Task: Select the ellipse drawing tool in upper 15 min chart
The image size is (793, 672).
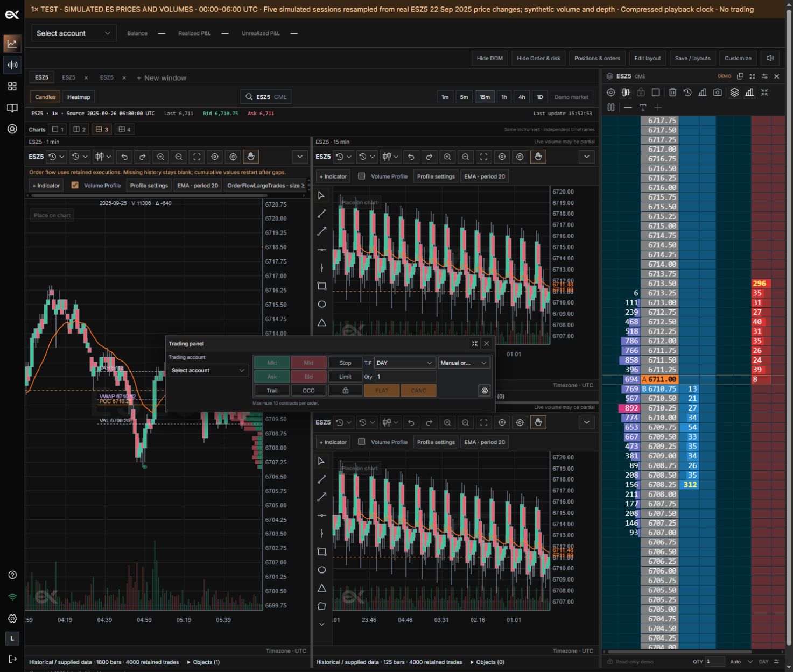Action: tap(322, 304)
